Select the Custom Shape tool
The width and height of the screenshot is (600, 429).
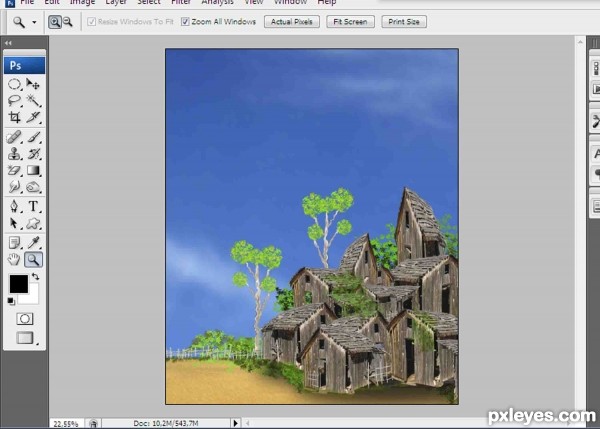[x=33, y=223]
